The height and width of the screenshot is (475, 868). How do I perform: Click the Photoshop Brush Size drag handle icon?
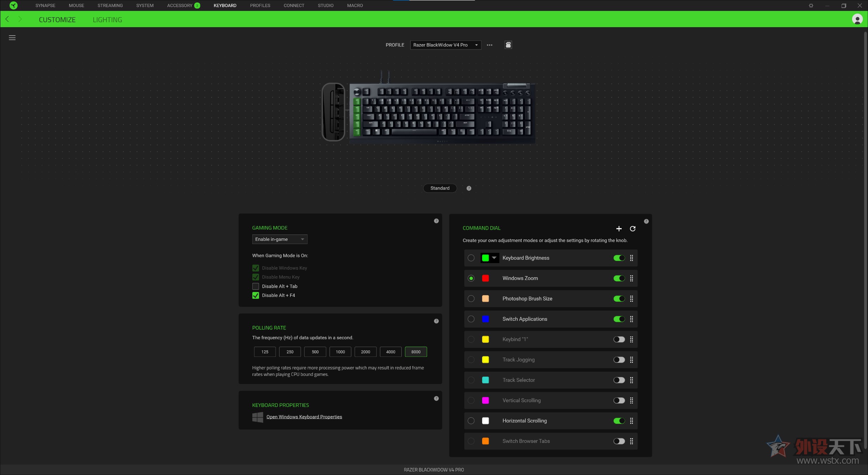point(631,298)
